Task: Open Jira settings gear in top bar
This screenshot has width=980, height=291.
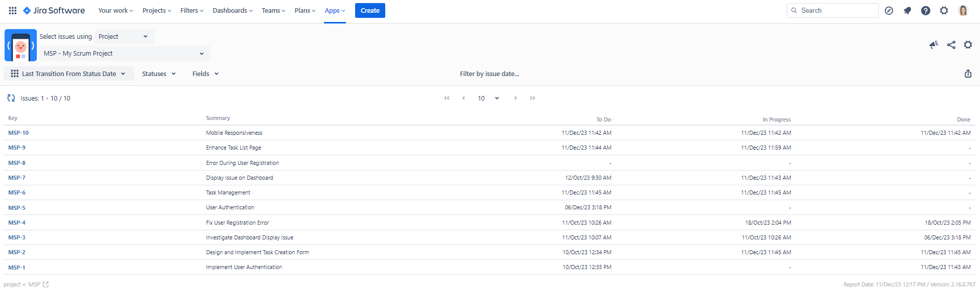Action: click(x=944, y=10)
